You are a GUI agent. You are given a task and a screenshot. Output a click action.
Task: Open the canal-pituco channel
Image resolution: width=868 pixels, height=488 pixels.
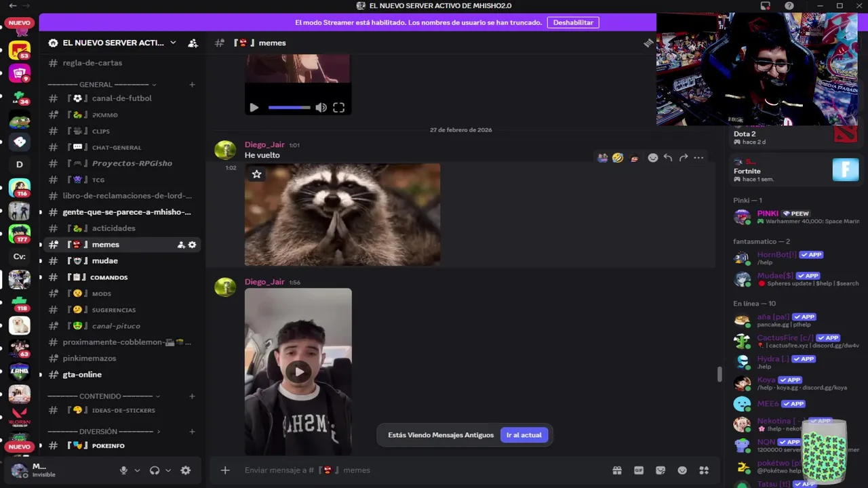pos(121,326)
